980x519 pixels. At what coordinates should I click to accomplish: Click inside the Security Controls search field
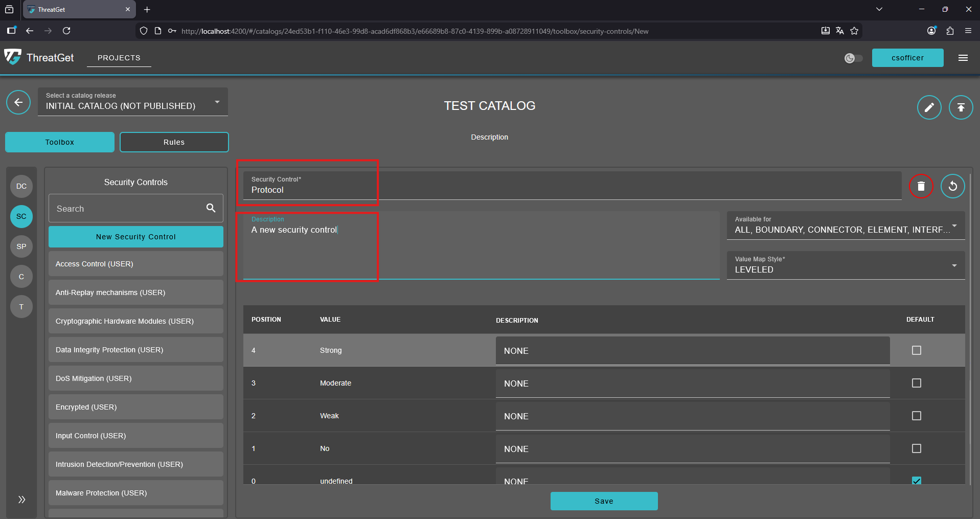point(128,208)
